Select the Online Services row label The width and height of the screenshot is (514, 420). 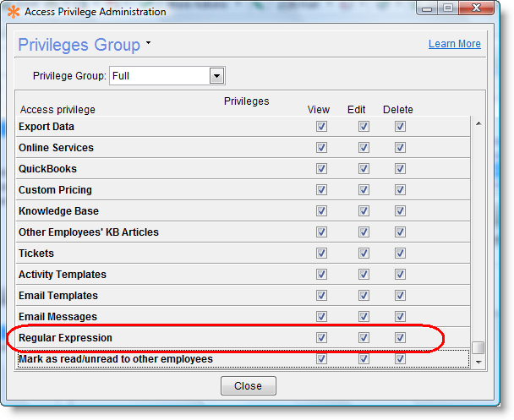point(56,148)
